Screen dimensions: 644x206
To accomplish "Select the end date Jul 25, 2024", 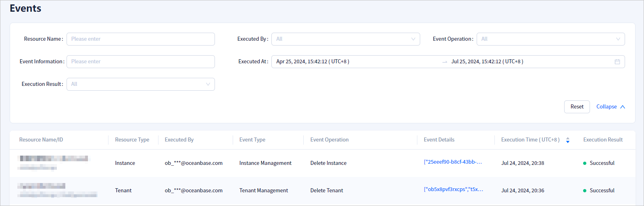I will (x=487, y=62).
